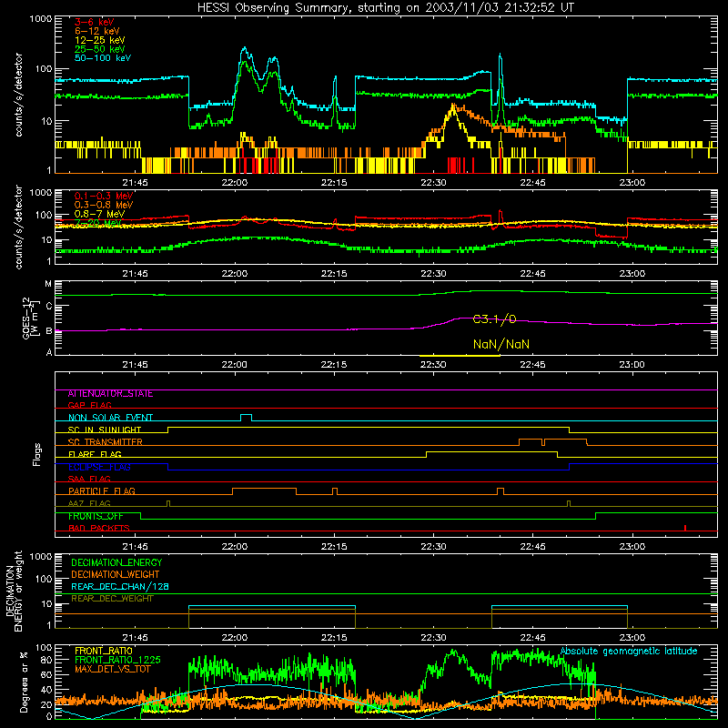Image resolution: width=728 pixels, height=728 pixels.
Task: Select the blue ECLIPSE_FLAG label
Action: click(99, 467)
